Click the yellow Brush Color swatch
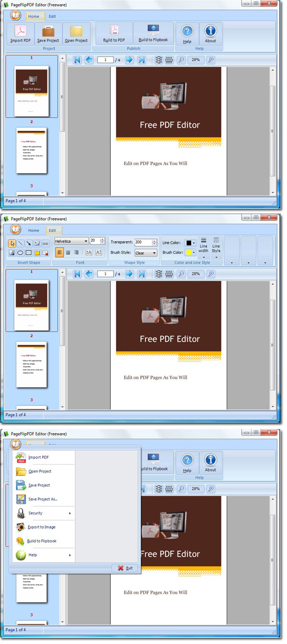 (x=188, y=252)
